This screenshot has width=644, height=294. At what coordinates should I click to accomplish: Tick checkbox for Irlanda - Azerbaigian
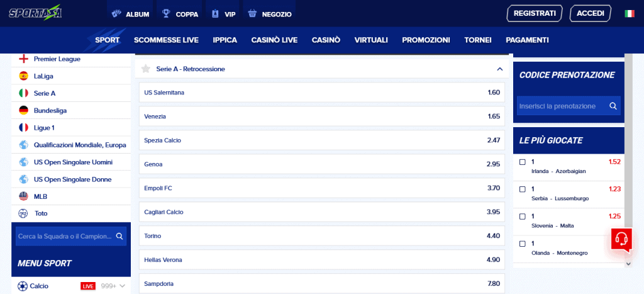click(x=523, y=162)
